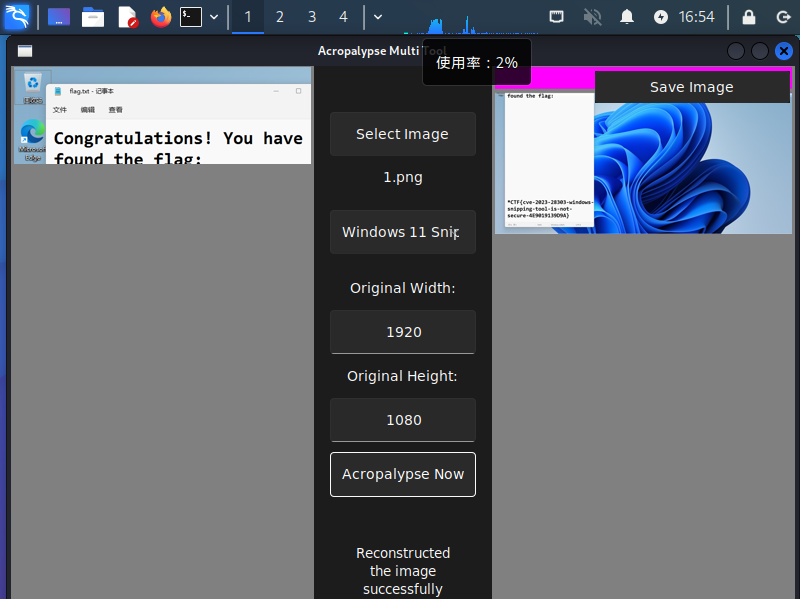Open the Windows 11 Snip tool type dropdown
Screen dimensions: 800x599
point(402,232)
